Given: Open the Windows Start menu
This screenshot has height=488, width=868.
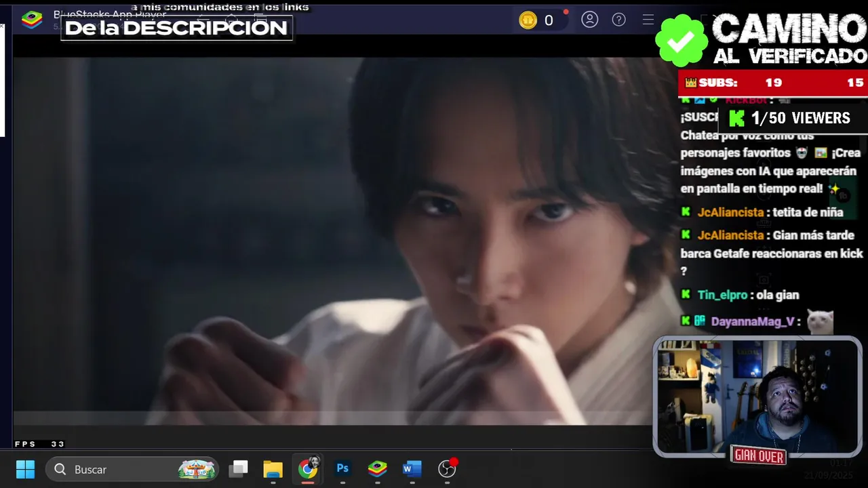Looking at the screenshot, I should [25, 469].
